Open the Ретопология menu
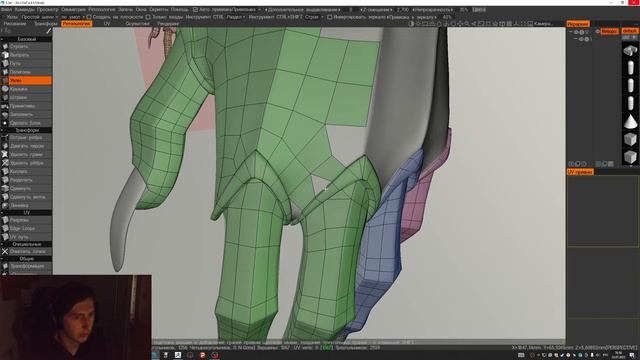 102,9
